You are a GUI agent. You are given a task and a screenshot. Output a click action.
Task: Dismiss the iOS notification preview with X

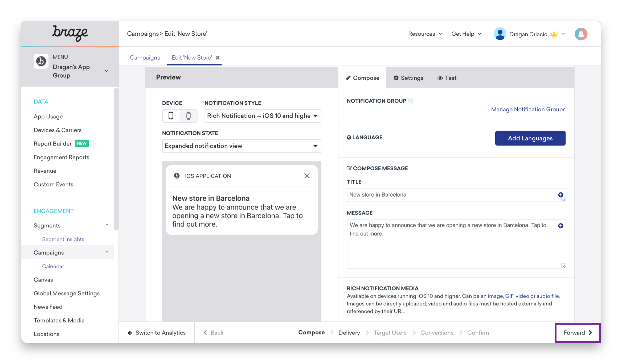pos(307,176)
